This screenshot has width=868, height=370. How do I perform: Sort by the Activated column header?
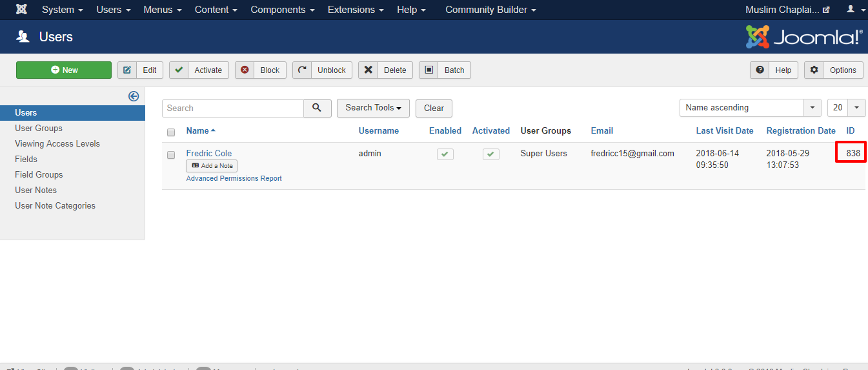click(x=491, y=131)
